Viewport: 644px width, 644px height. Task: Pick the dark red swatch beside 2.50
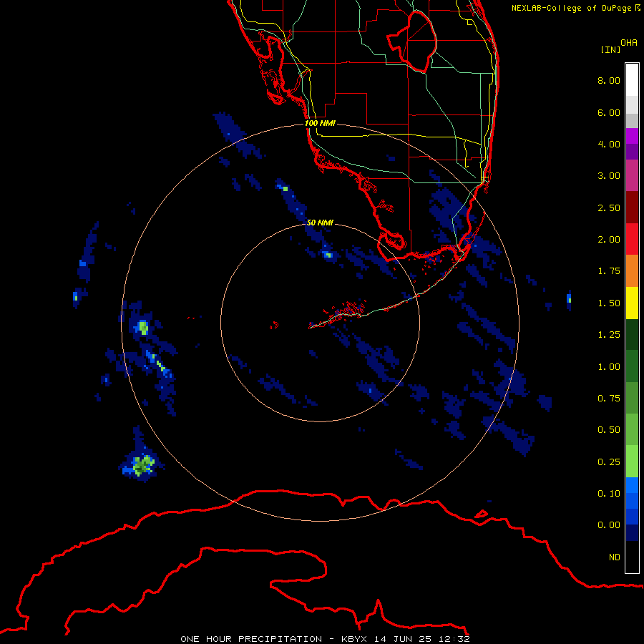point(632,208)
